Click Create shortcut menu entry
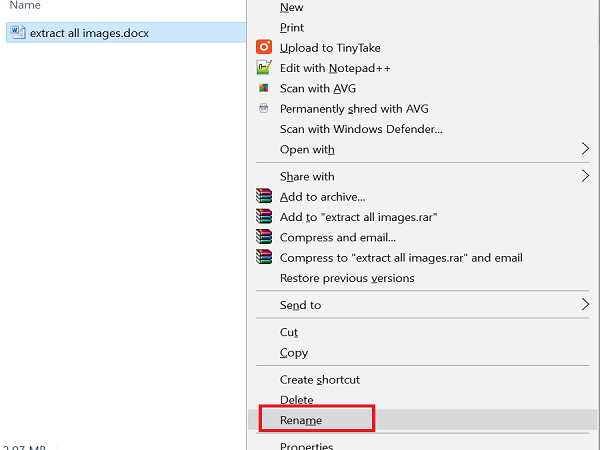 coord(320,380)
